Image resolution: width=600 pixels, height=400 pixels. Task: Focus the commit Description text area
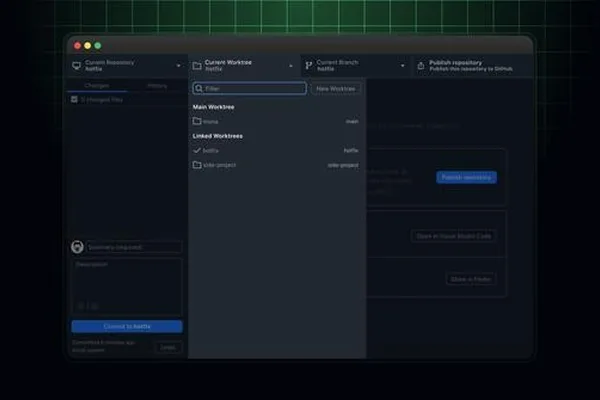tap(127, 286)
